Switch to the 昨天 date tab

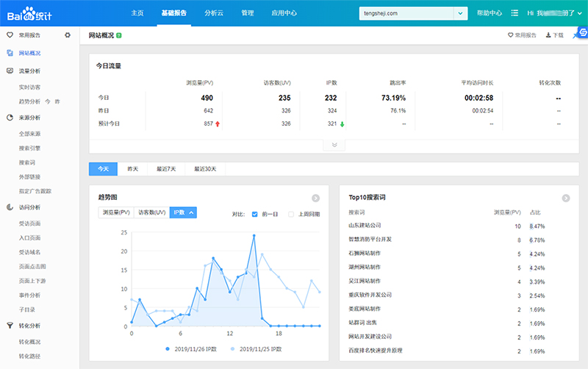coord(133,169)
